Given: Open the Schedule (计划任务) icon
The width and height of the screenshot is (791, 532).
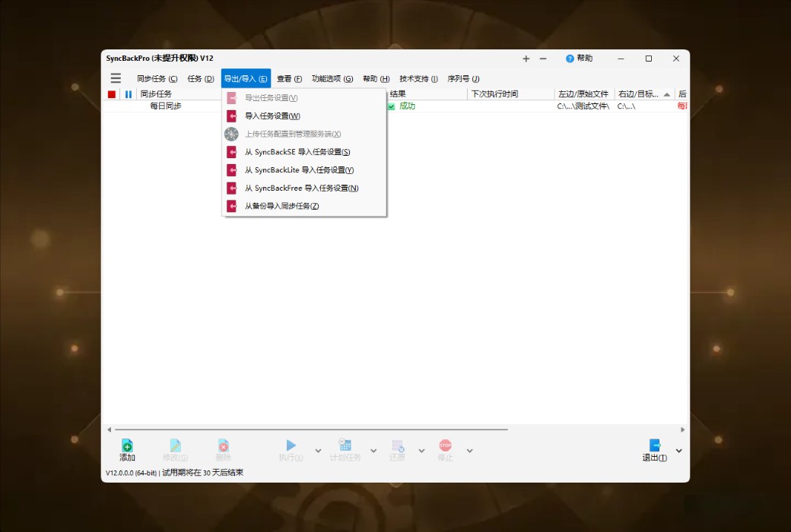Looking at the screenshot, I should coord(345,447).
